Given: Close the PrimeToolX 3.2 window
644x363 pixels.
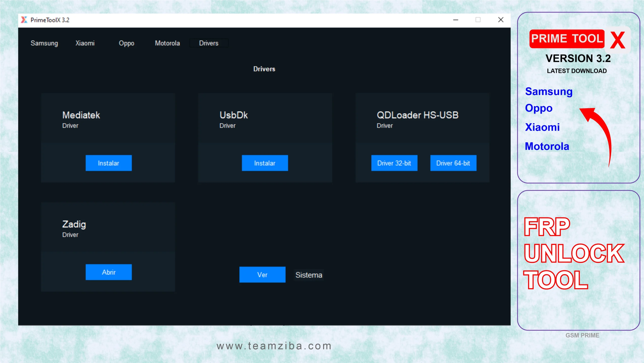Looking at the screenshot, I should click(x=501, y=20).
